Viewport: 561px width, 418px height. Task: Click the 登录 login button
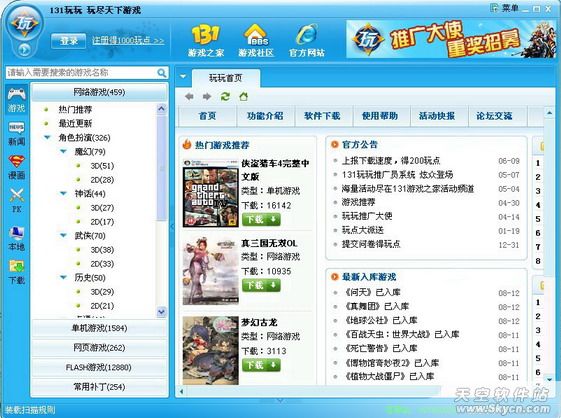click(x=68, y=41)
